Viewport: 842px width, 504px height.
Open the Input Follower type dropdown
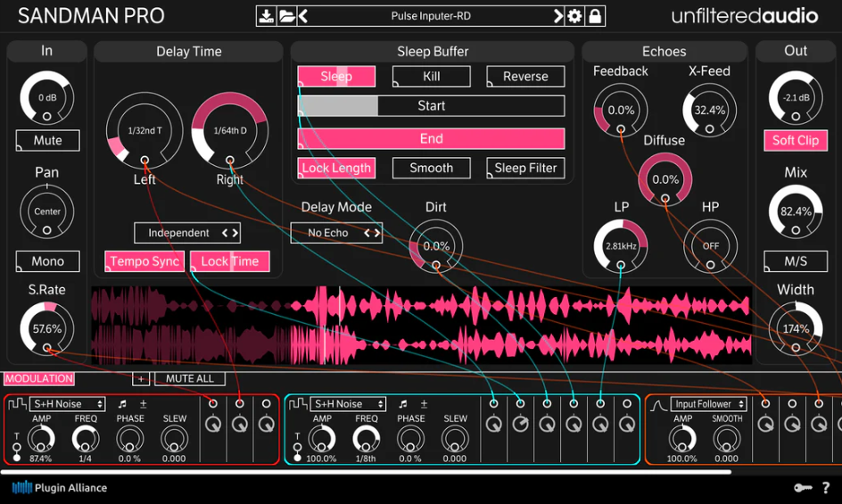tap(709, 403)
